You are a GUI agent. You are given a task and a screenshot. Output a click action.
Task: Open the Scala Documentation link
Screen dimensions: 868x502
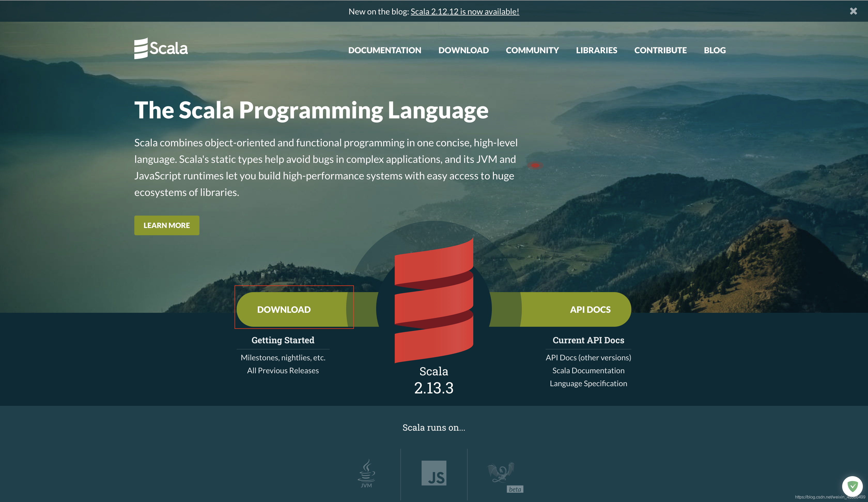[x=588, y=371]
